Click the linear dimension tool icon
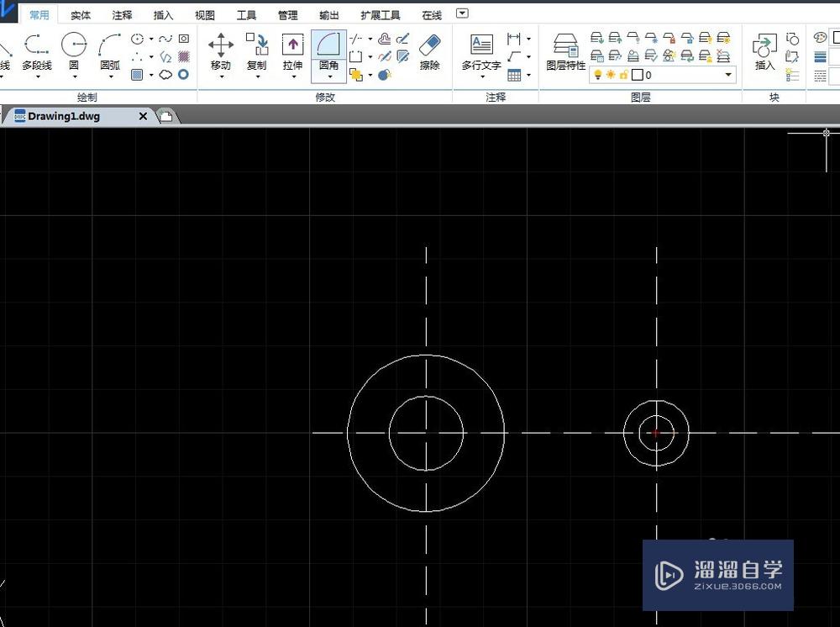The width and height of the screenshot is (840, 627). click(x=513, y=39)
